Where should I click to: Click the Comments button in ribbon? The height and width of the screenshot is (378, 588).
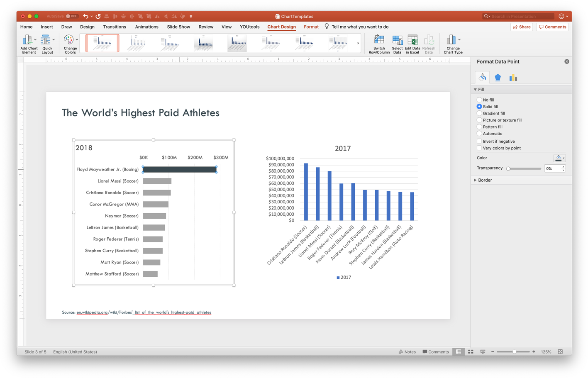552,27
